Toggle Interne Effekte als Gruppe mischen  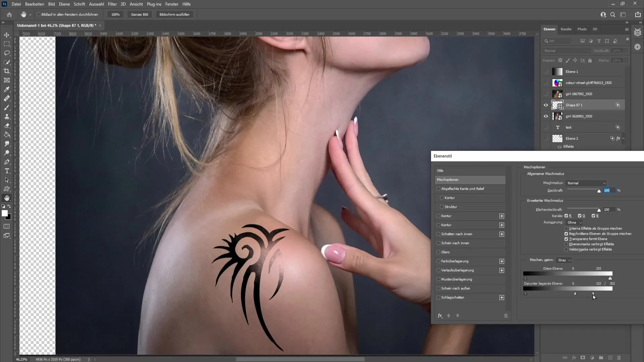[566, 229]
